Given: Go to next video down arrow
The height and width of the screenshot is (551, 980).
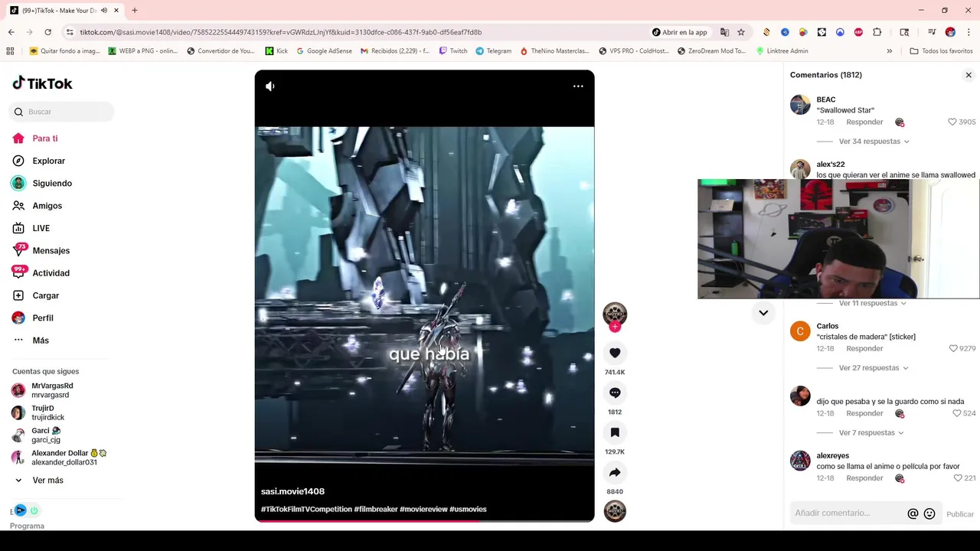Looking at the screenshot, I should (x=763, y=312).
